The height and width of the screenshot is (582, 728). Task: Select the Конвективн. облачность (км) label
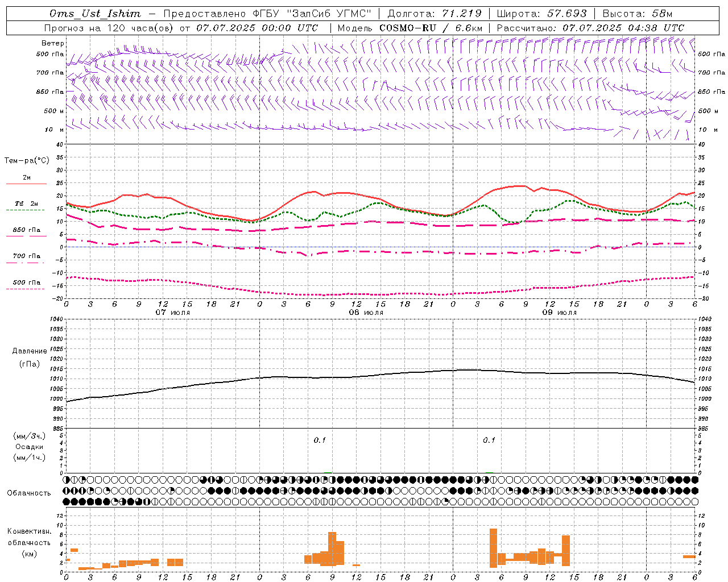tap(29, 542)
